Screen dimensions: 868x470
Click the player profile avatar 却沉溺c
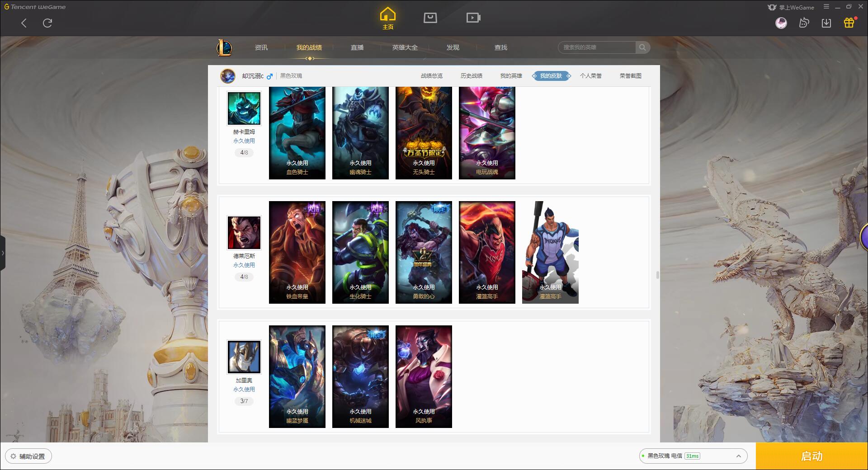(228, 76)
